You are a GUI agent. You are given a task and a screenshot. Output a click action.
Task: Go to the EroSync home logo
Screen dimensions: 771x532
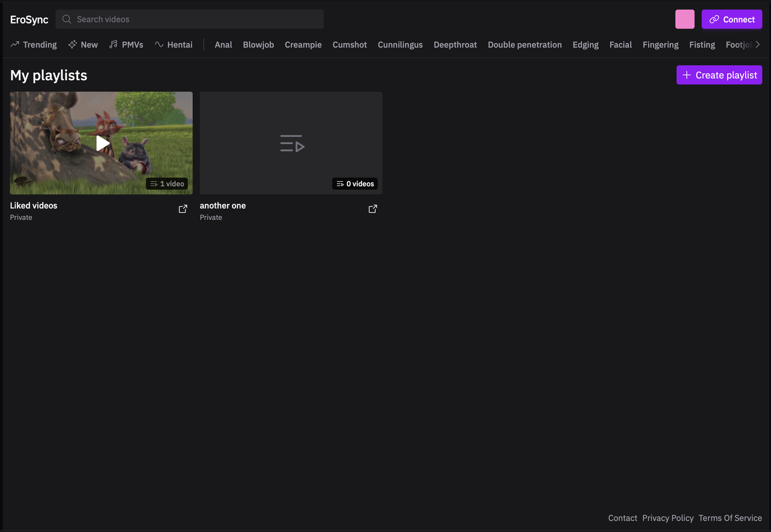click(x=29, y=20)
